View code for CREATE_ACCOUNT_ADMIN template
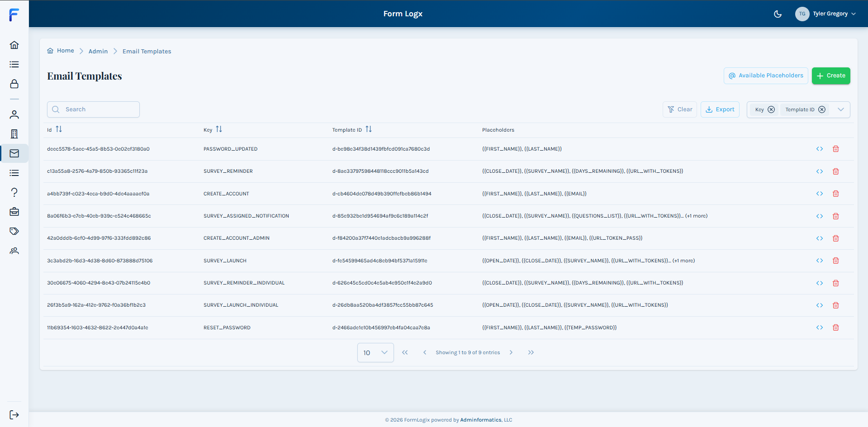 (820, 238)
